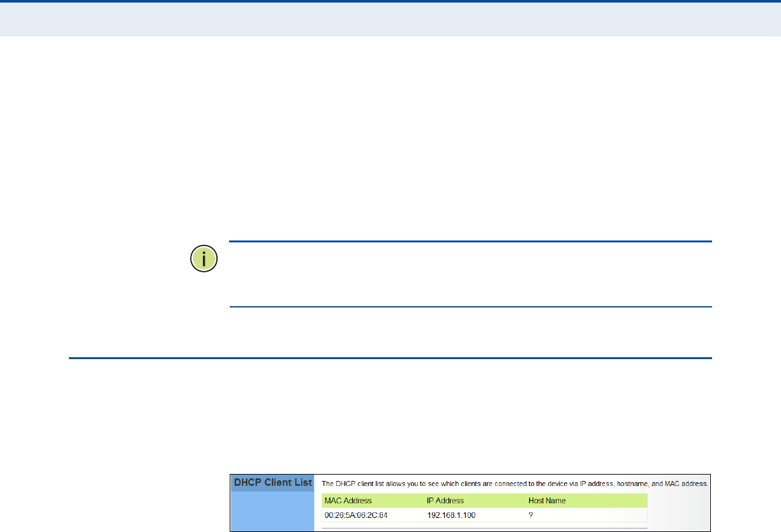The height and width of the screenshot is (532, 781).
Task: Click the '?' host name cell
Action: click(x=531, y=515)
